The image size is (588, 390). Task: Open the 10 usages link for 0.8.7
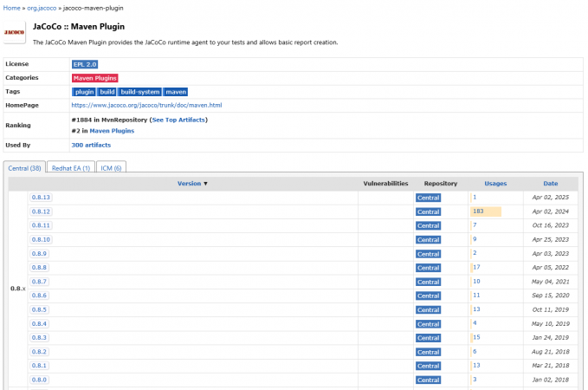[x=476, y=282]
